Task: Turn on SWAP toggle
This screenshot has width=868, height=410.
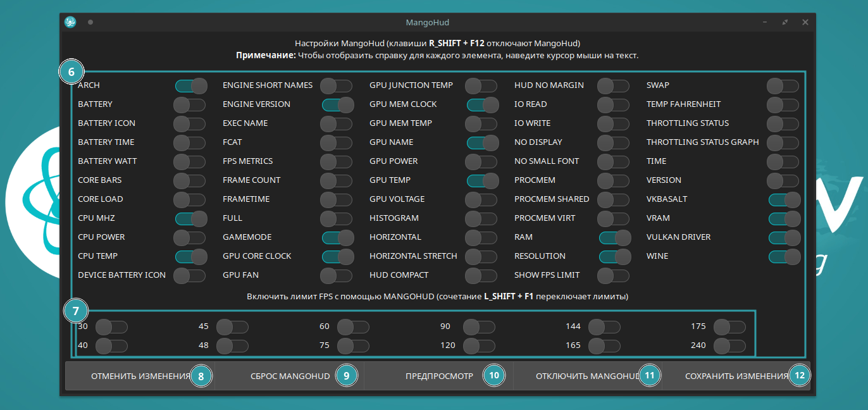Action: coord(783,85)
